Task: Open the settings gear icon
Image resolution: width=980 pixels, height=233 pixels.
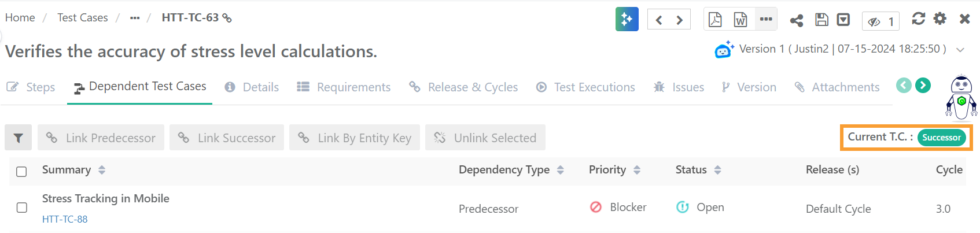Action: click(x=940, y=19)
